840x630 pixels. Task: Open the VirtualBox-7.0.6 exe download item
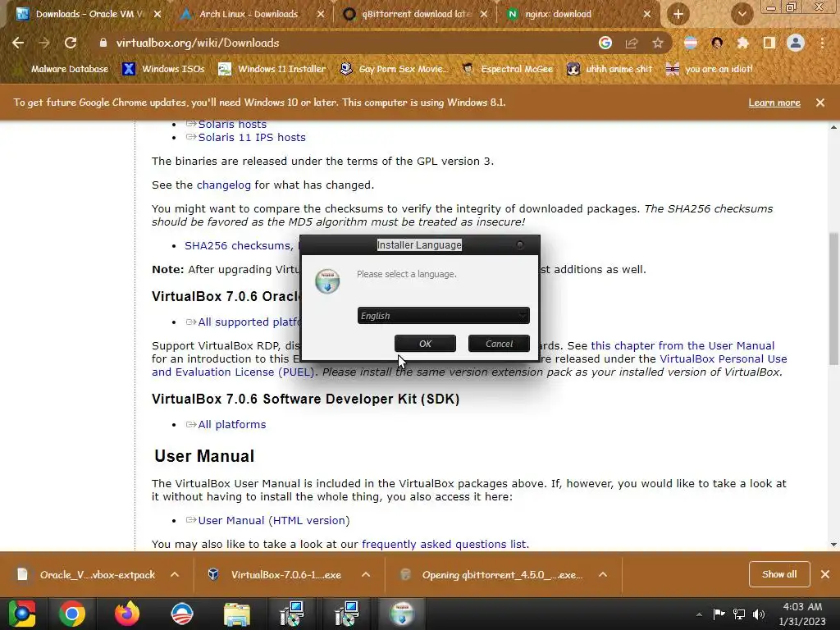click(276, 575)
